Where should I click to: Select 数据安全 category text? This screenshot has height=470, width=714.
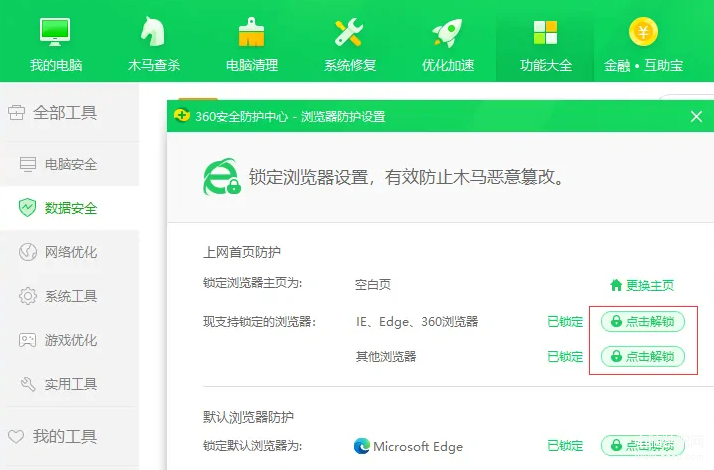(71, 208)
